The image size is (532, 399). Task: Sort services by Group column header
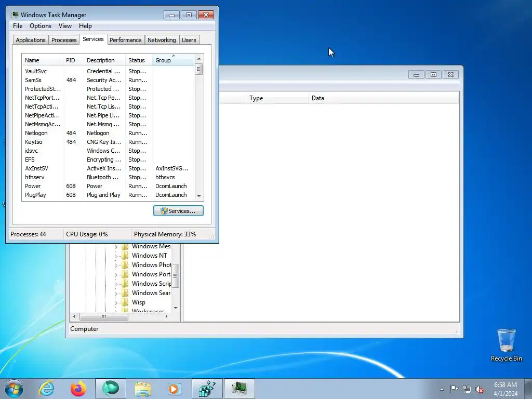tap(174, 60)
